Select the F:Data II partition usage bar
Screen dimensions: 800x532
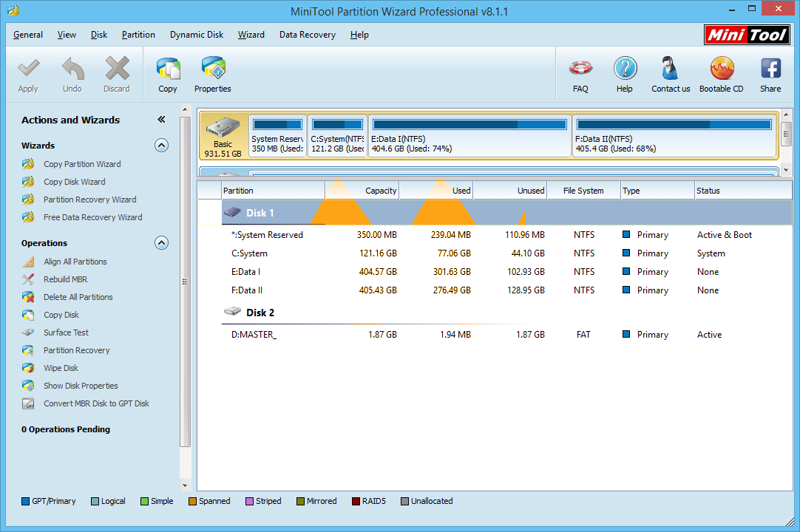(674, 124)
